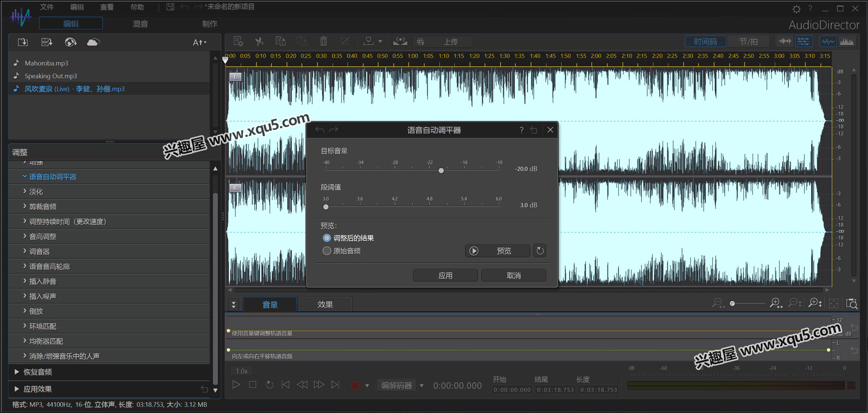
Task: Click the reset icon in dialog title bar
Action: [x=534, y=130]
